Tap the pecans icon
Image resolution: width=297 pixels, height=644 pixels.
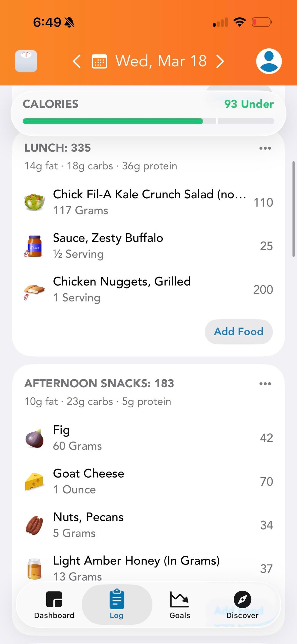[x=34, y=525]
